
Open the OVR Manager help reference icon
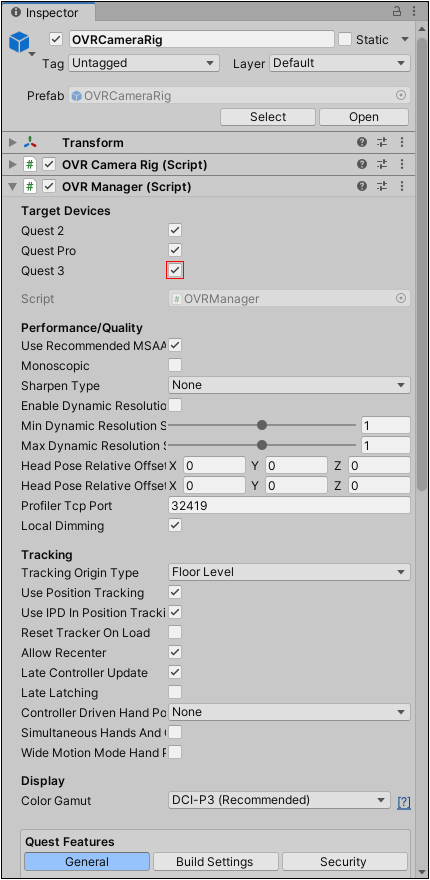[362, 186]
